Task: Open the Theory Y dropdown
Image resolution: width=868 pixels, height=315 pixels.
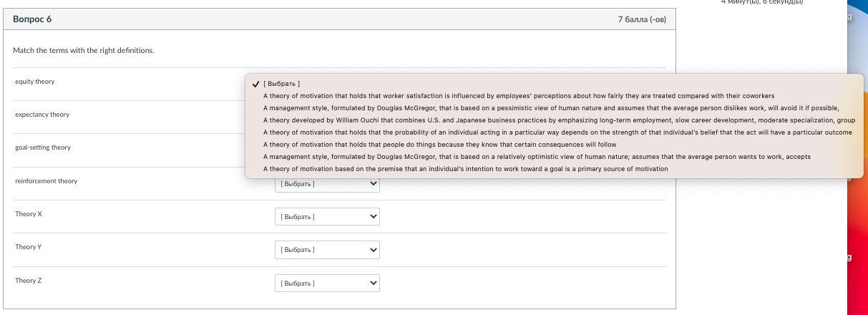Action: (327, 250)
